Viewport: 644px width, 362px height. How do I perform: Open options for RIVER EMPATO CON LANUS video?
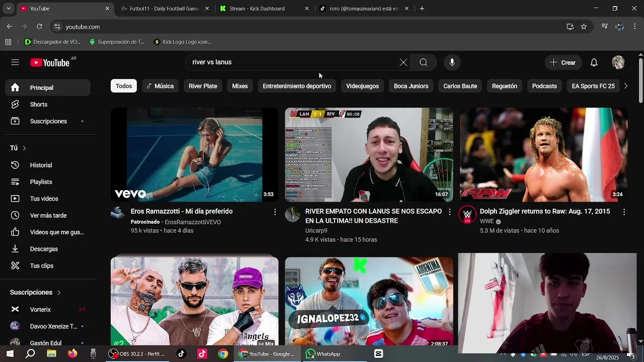449,212
